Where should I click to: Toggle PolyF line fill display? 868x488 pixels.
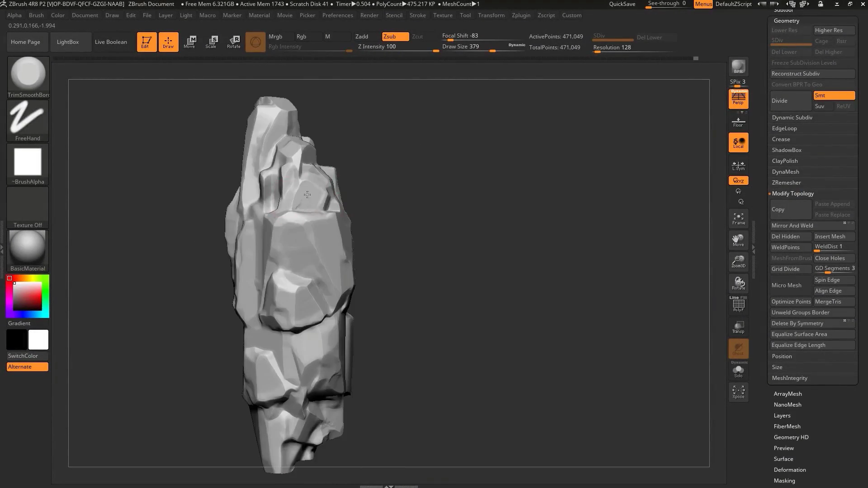click(x=738, y=305)
